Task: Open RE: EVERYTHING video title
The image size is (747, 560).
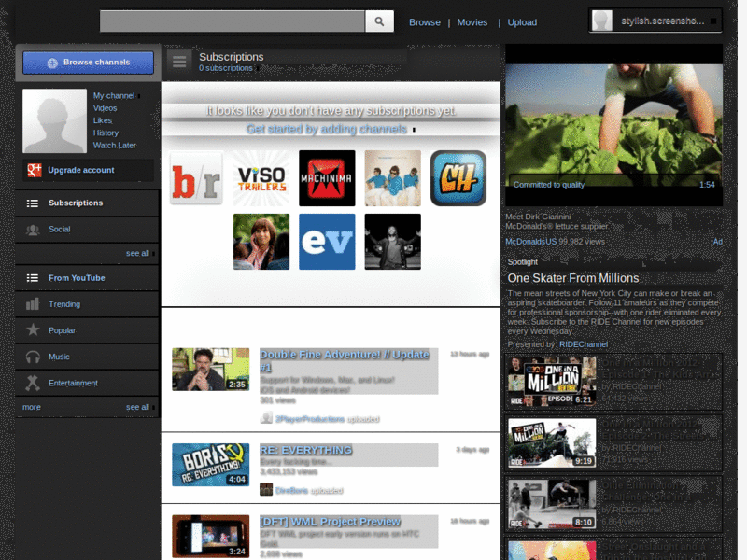Action: [306, 450]
